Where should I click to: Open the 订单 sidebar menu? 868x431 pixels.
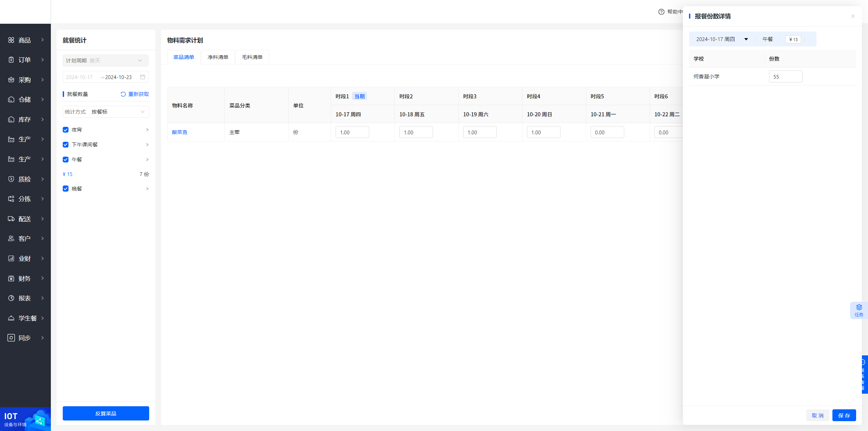tap(25, 60)
